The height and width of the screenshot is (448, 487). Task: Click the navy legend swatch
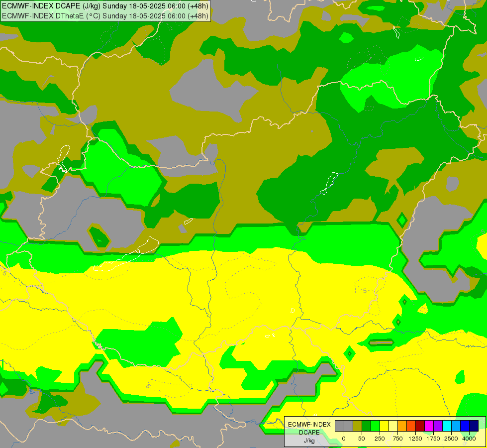[474, 426]
